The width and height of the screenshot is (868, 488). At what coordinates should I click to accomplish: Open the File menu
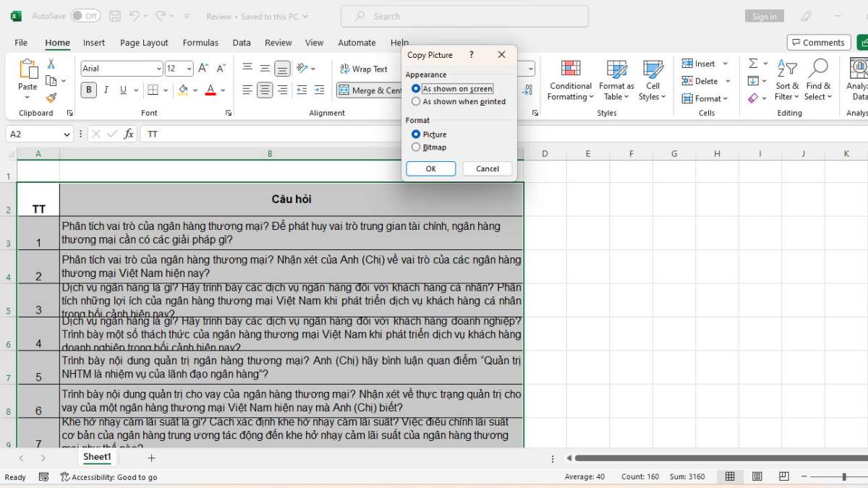pyautogui.click(x=21, y=43)
